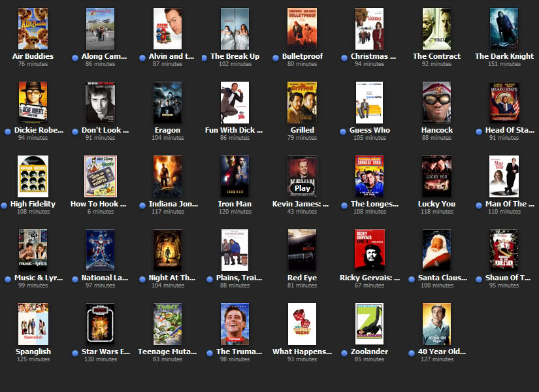The image size is (539, 392).
Task: Click the Play overlay on Kevin James
Action: (302, 188)
